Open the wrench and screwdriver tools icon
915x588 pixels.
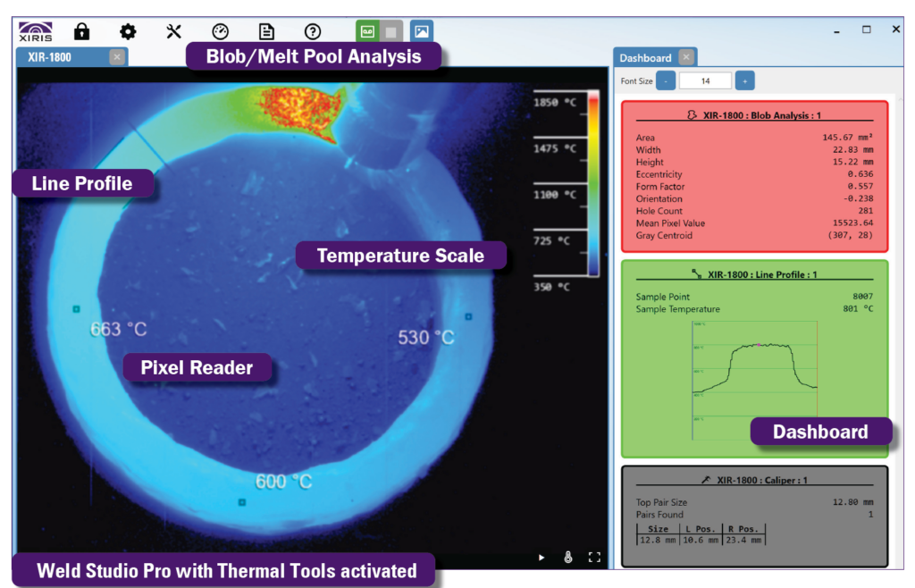(174, 31)
